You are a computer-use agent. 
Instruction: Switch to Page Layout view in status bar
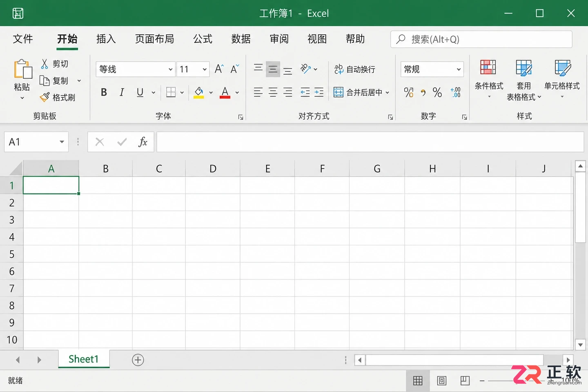(441, 381)
